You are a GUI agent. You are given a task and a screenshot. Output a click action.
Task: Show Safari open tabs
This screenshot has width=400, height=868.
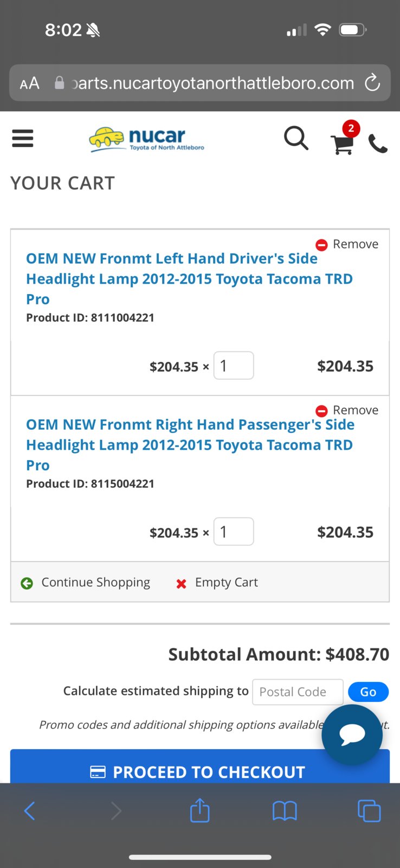[x=369, y=811]
